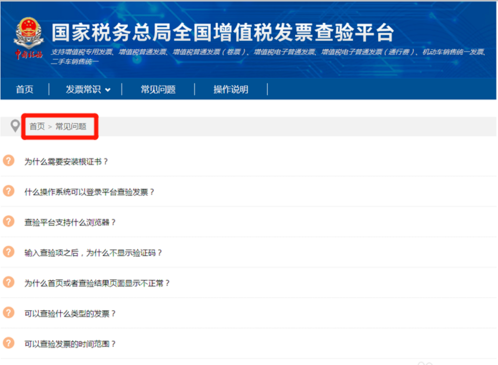Click the supported invoice types subtitle text
Screen dimensions: 498x365
[x=268, y=57]
